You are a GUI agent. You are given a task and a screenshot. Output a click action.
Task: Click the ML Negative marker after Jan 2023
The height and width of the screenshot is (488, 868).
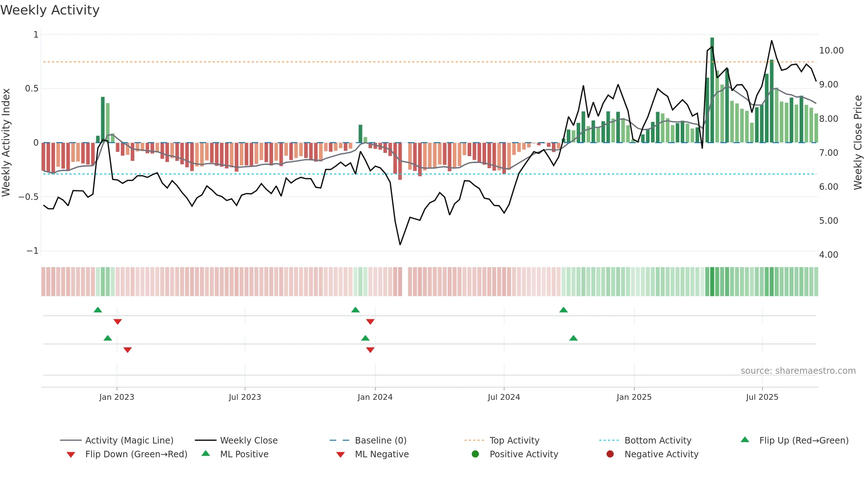coord(128,350)
